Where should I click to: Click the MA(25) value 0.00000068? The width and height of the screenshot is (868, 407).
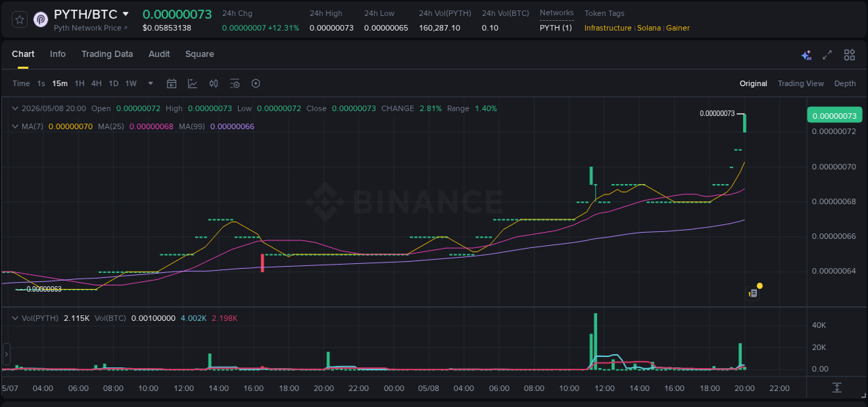[x=151, y=126]
